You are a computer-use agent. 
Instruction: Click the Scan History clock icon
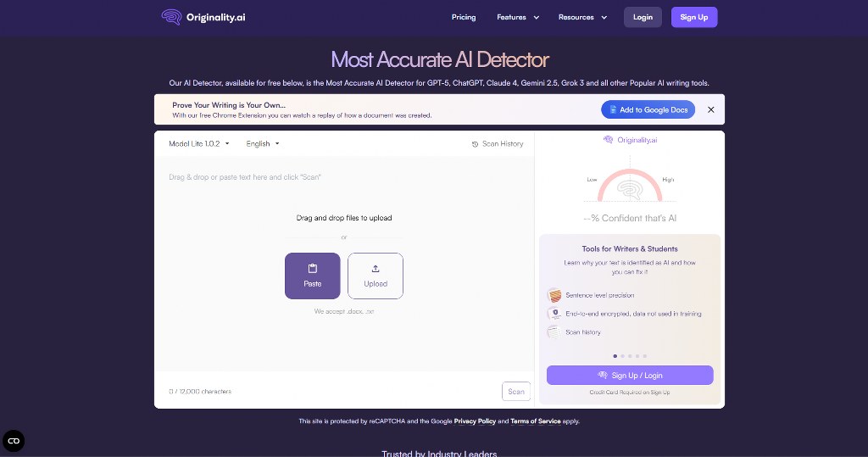[475, 144]
